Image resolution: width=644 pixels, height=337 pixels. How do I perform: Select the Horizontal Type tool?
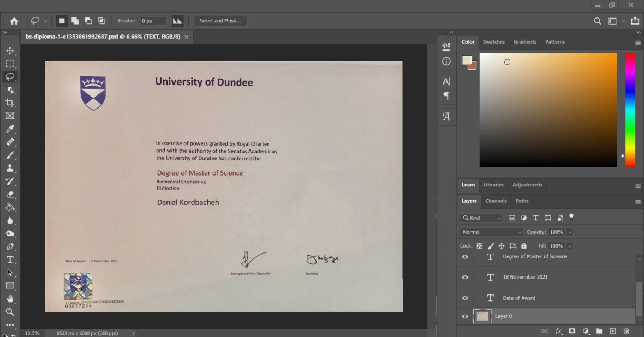(10, 260)
